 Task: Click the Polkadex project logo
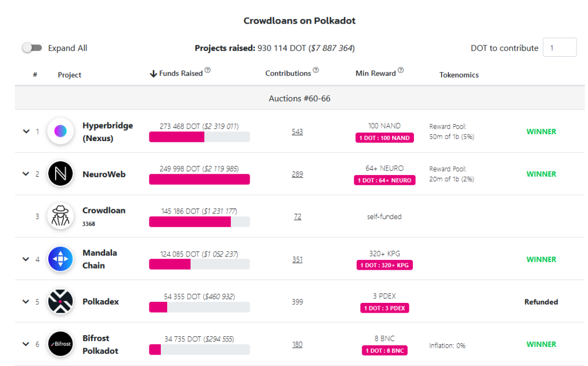point(60,302)
